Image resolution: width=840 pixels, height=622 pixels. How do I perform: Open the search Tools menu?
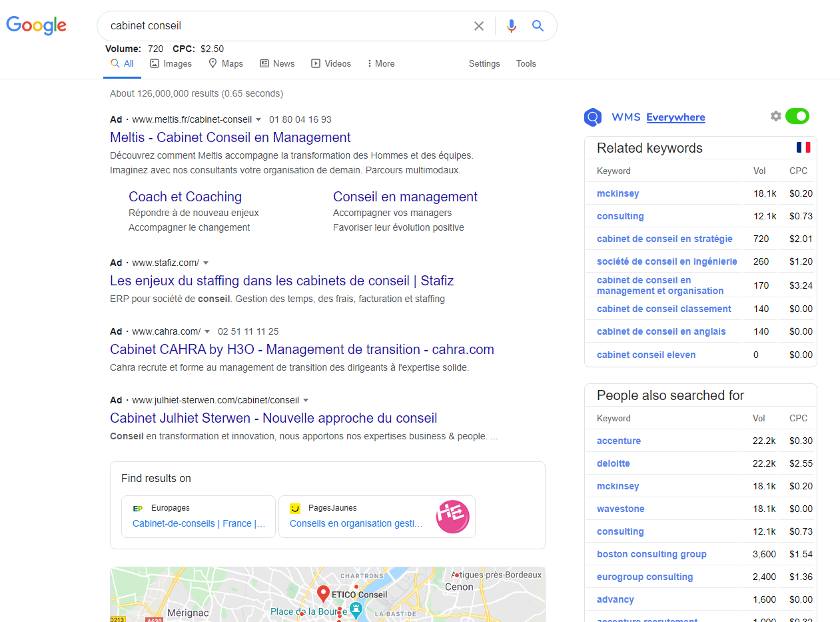coord(526,64)
